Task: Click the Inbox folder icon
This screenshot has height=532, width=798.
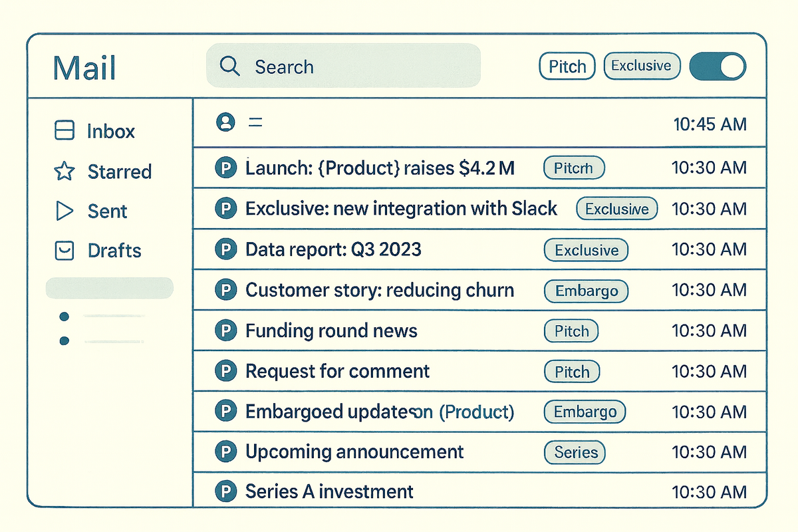Action: (64, 131)
